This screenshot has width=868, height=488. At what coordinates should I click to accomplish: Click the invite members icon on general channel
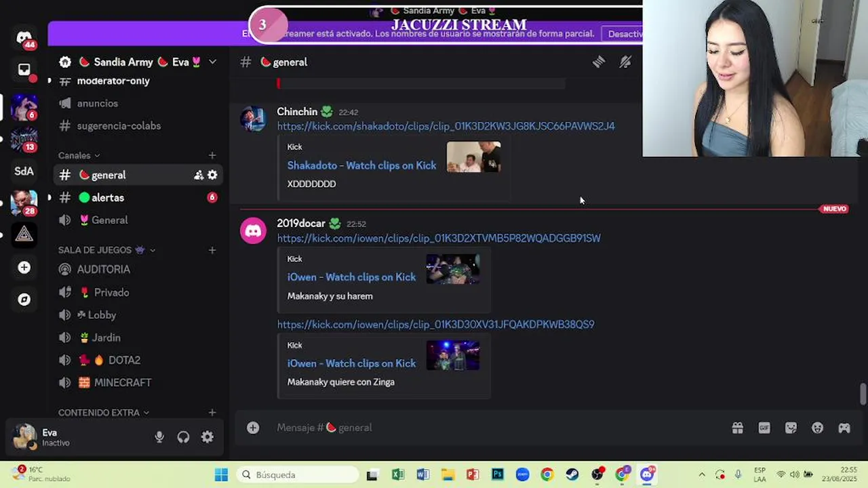pos(199,175)
